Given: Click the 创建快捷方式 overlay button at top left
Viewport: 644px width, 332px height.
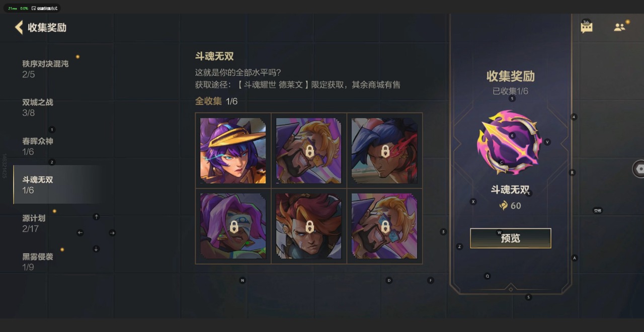Looking at the screenshot, I should tap(44, 9).
